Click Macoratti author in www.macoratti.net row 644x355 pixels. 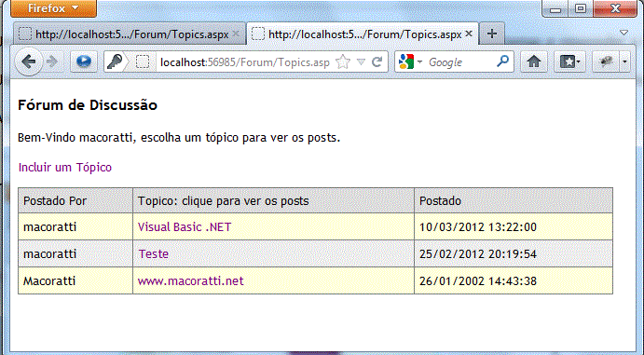click(x=49, y=281)
